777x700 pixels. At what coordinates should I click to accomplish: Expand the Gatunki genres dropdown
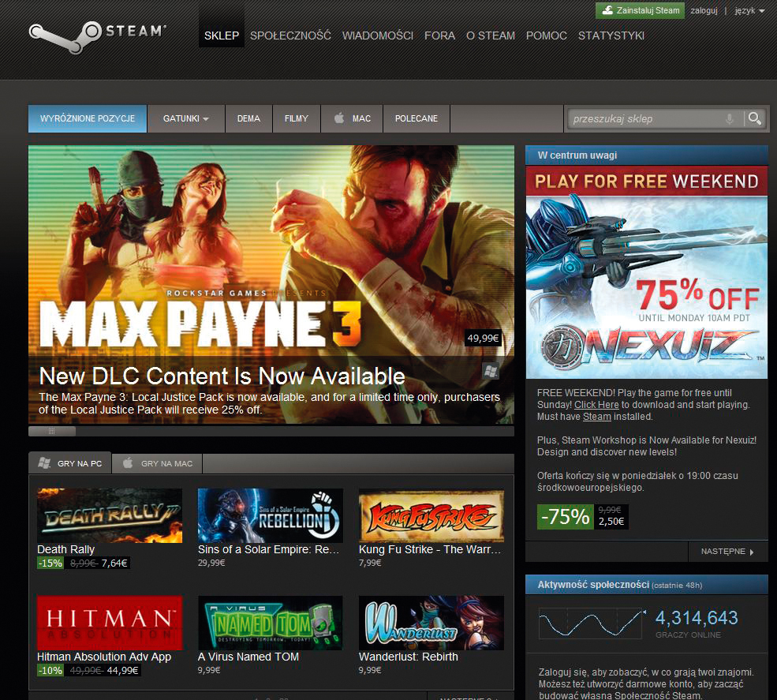point(185,118)
